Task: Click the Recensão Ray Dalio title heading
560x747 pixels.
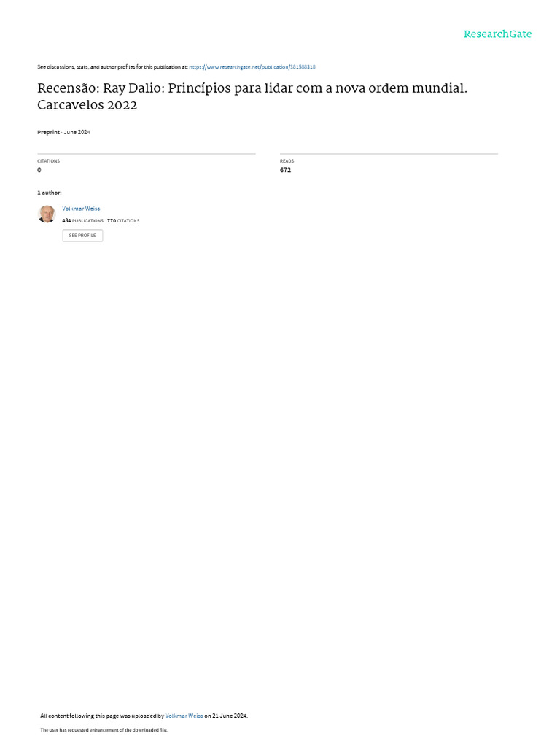Action: 252,96
